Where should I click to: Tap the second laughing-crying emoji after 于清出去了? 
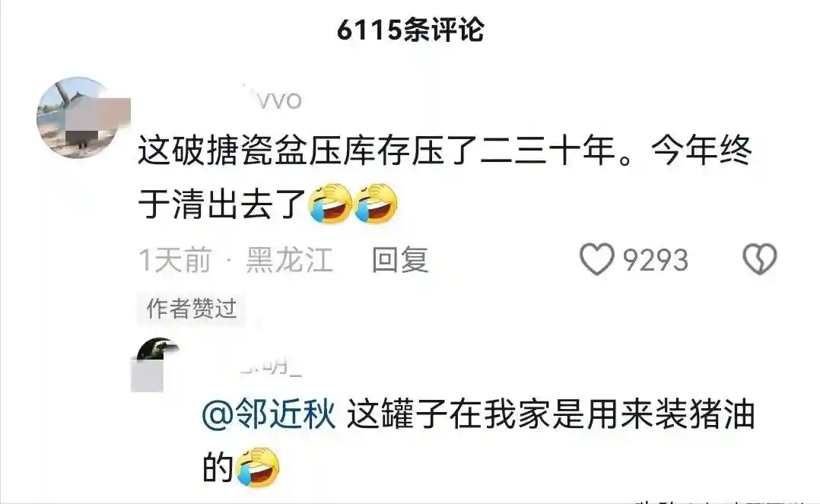(376, 204)
